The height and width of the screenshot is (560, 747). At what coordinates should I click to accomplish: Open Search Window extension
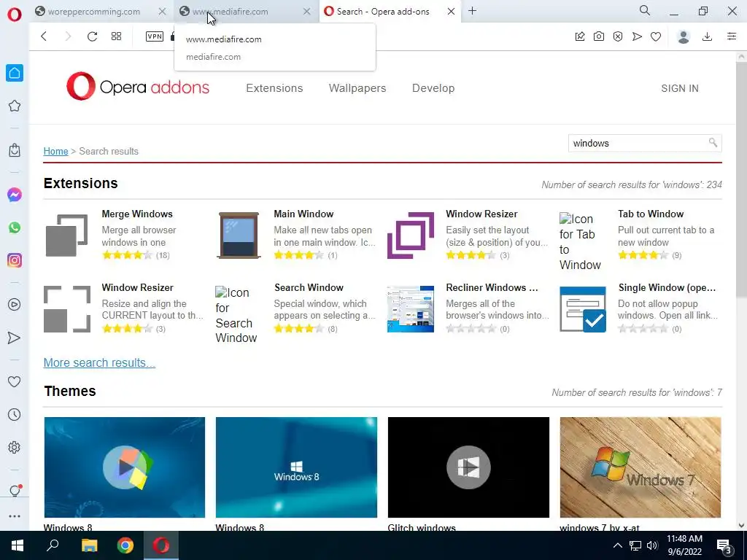coord(309,287)
